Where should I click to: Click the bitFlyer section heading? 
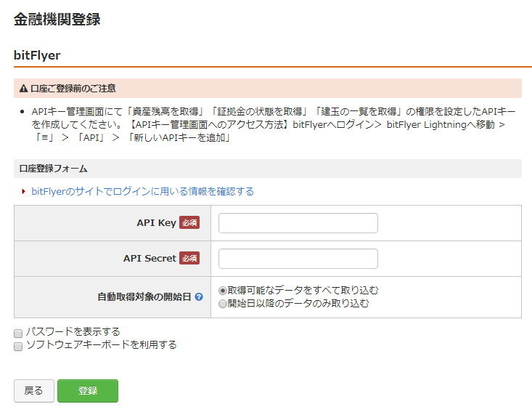(37, 55)
